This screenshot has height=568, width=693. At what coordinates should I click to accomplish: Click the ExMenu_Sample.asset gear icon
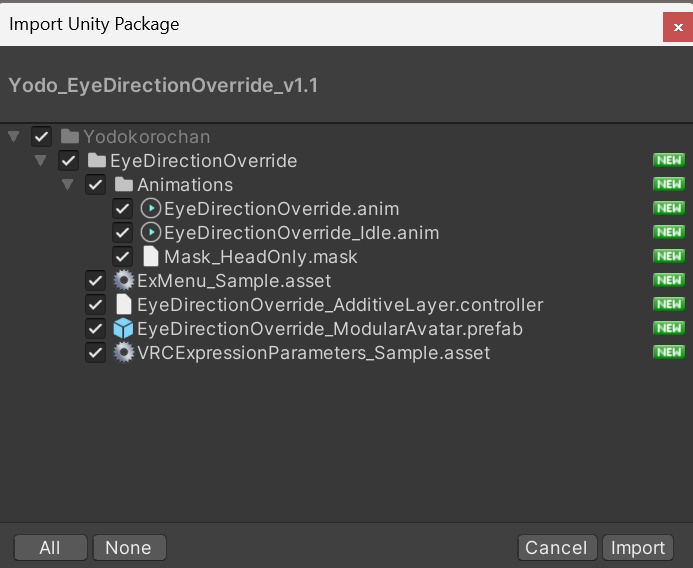[124, 281]
